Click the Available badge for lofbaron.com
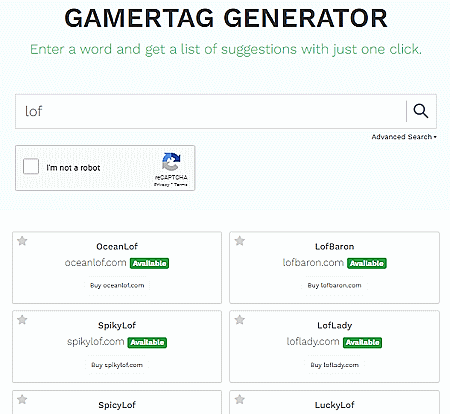450x414 pixels. click(x=367, y=263)
